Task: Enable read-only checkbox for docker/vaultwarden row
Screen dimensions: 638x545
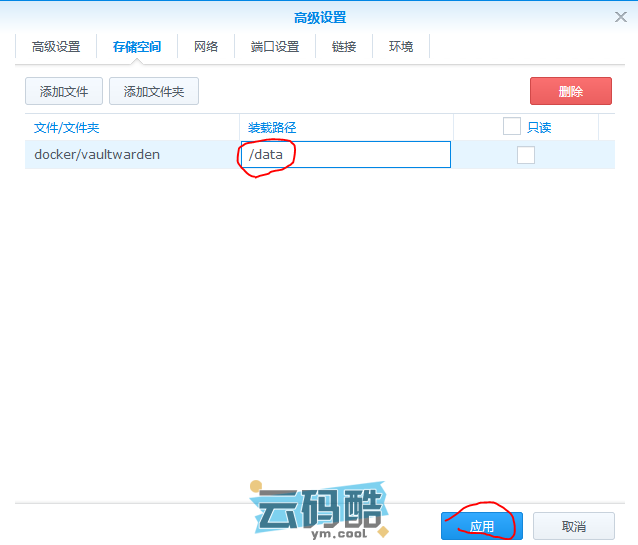Action: pos(525,155)
